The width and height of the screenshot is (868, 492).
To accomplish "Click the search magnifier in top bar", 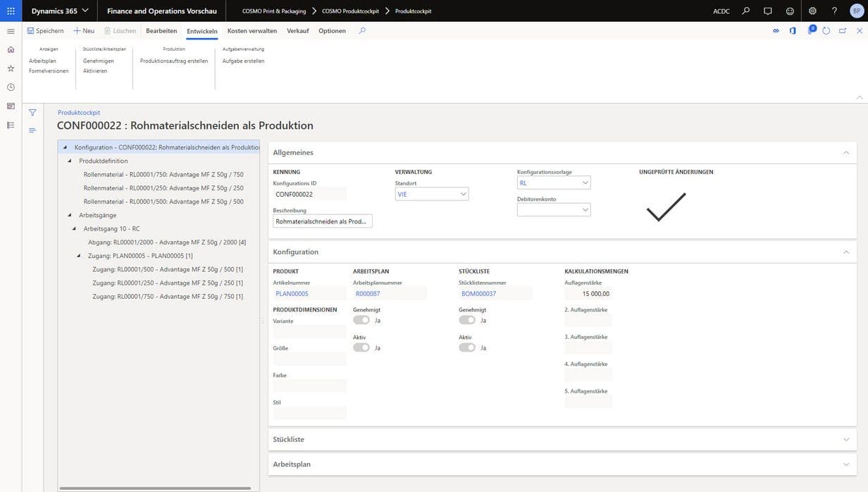I will [x=745, y=11].
